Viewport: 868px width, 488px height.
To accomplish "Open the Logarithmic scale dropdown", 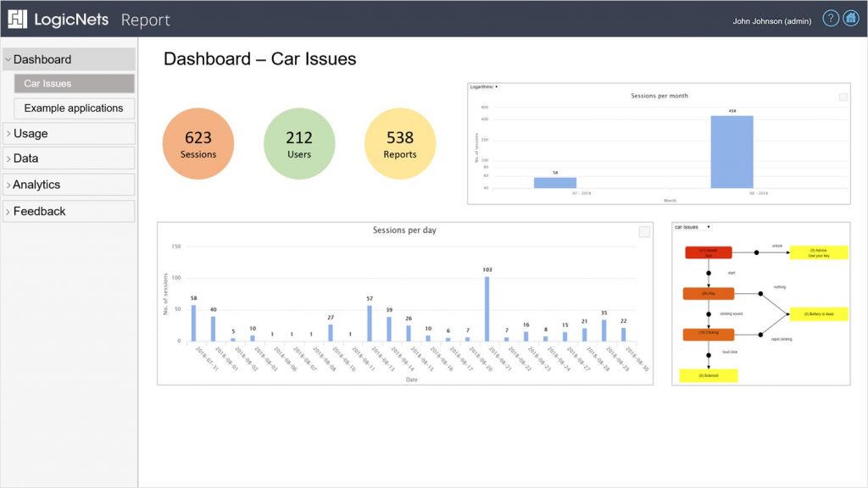I will coord(484,86).
